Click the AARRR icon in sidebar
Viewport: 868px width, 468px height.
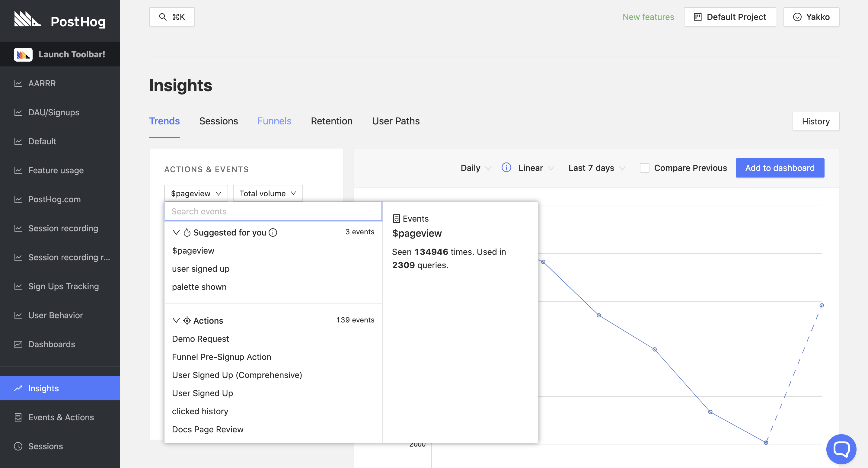tap(18, 83)
